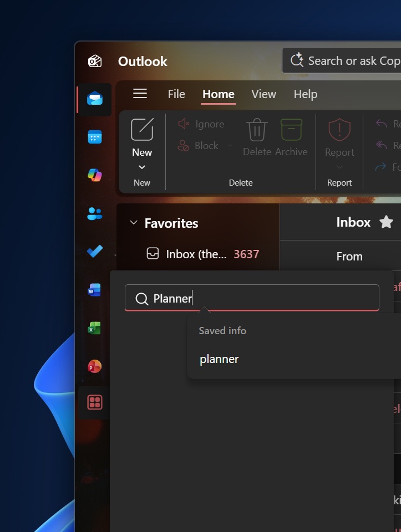Open the To Do checkmark app
The width and height of the screenshot is (401, 532).
point(95,252)
